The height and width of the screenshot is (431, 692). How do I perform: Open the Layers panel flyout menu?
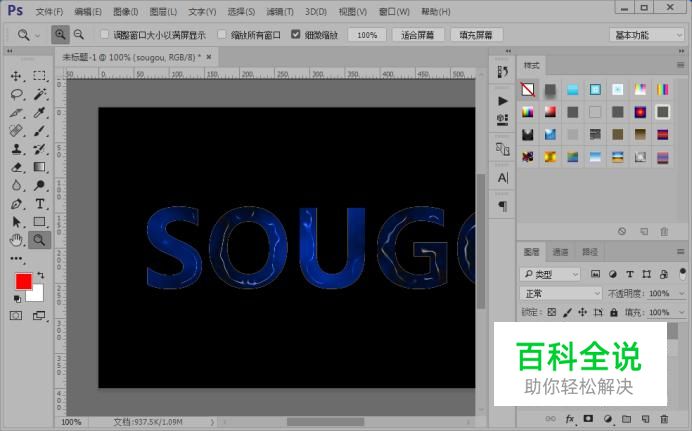coord(681,251)
